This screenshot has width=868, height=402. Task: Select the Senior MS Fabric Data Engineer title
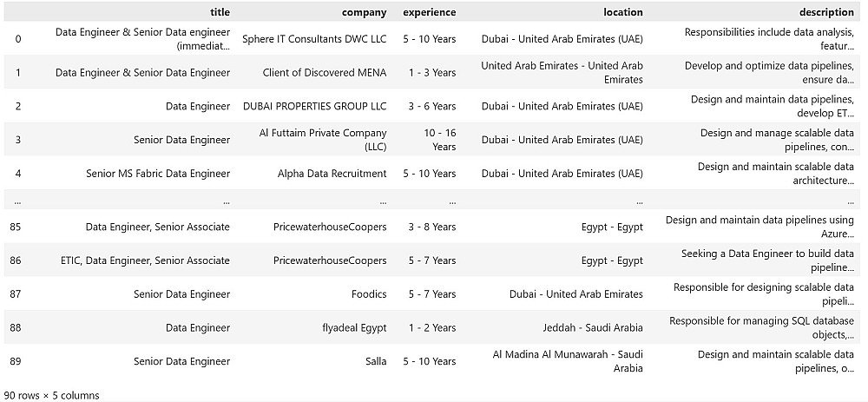158,174
